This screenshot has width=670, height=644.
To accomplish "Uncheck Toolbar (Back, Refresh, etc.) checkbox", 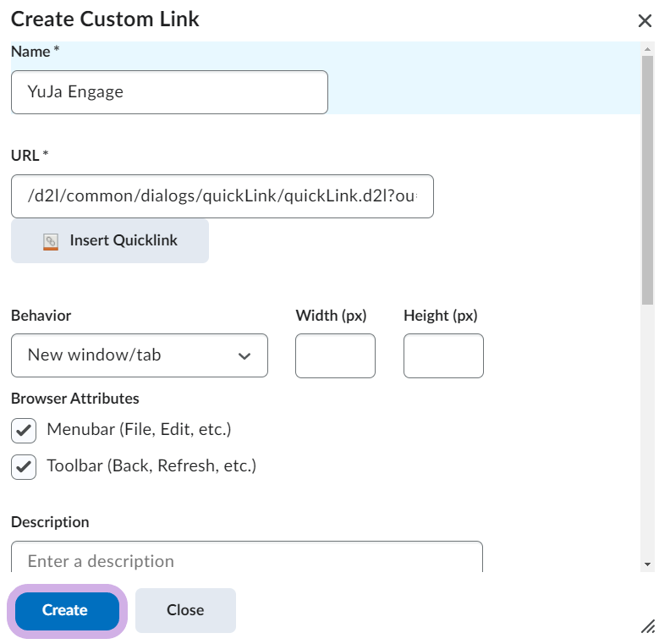I will click(24, 466).
